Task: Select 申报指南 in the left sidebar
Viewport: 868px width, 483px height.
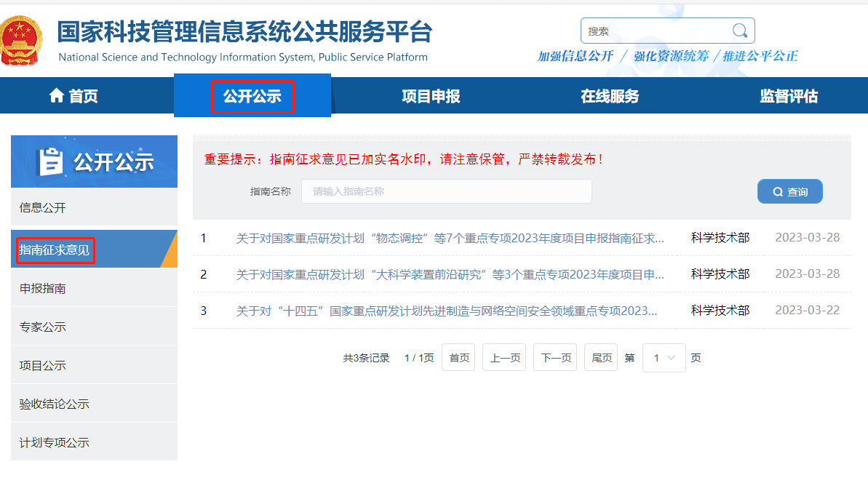Action: tap(43, 289)
